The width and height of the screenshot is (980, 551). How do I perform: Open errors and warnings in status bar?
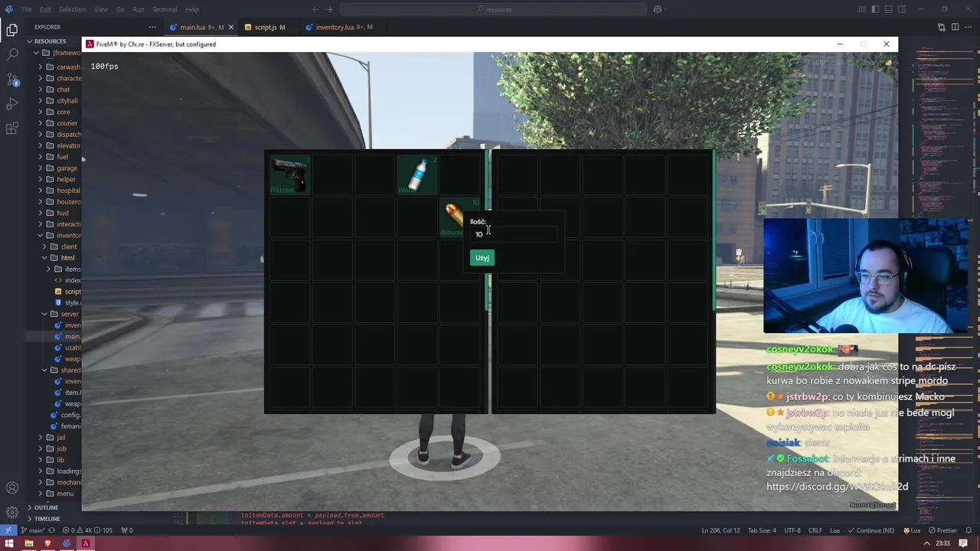pyautogui.click(x=88, y=530)
